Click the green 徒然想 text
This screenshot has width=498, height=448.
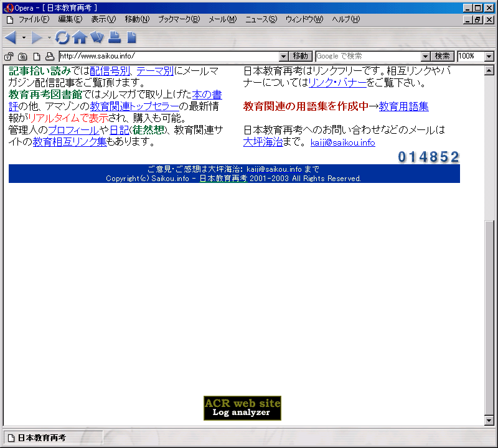click(148, 130)
